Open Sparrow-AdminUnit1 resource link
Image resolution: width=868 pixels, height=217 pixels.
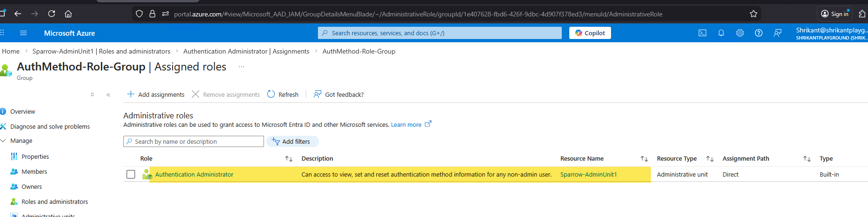(589, 174)
